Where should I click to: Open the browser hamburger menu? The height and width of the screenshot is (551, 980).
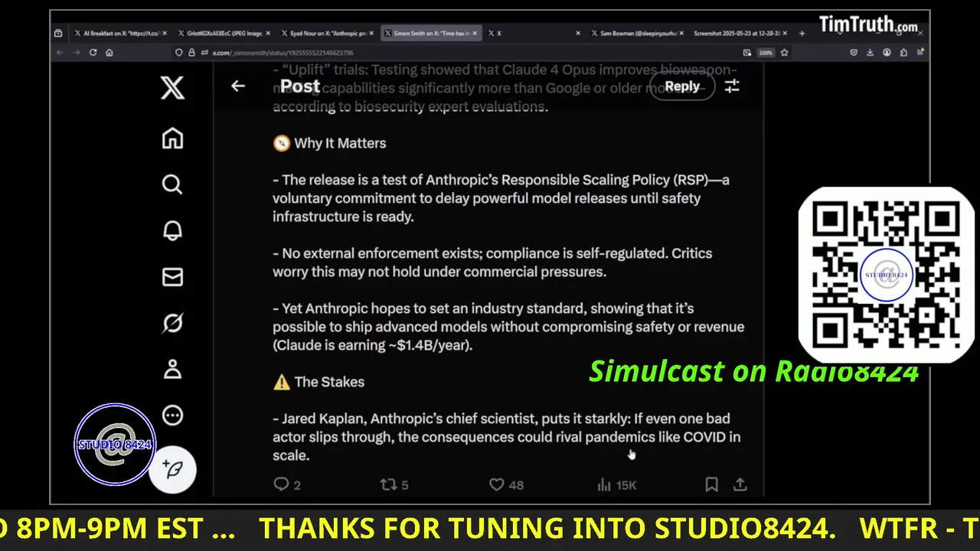(x=920, y=52)
